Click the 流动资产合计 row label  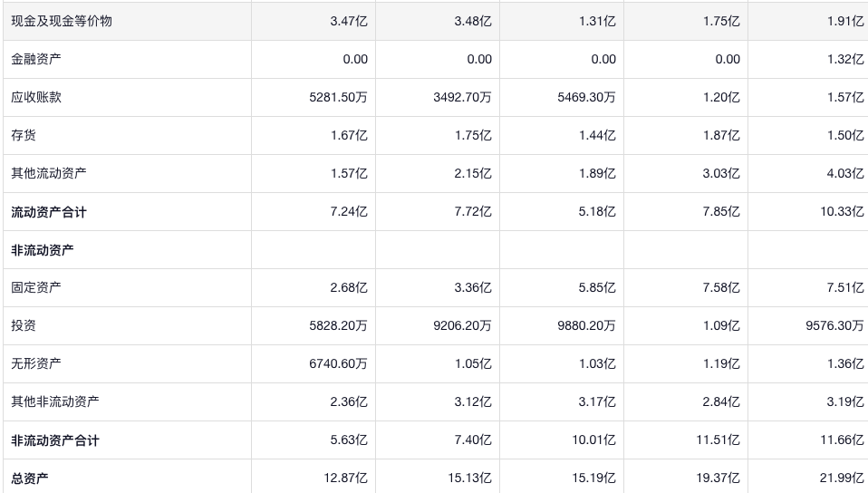coord(49,212)
